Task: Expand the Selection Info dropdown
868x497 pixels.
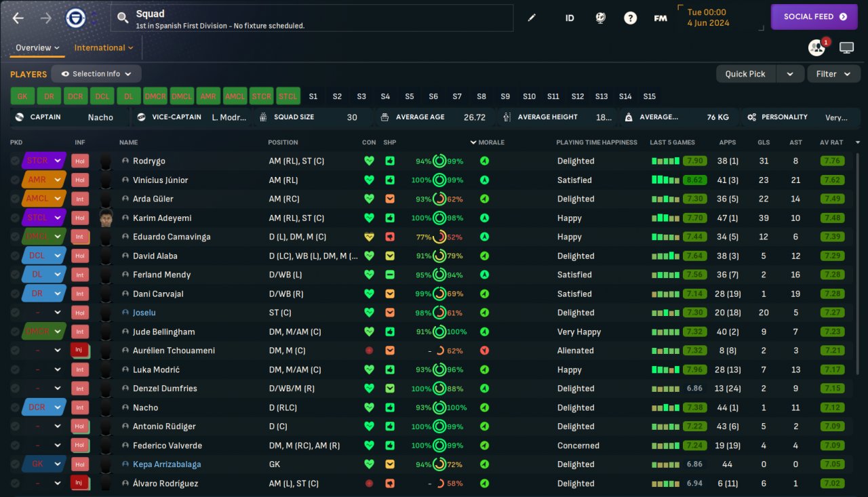Action: click(x=96, y=74)
